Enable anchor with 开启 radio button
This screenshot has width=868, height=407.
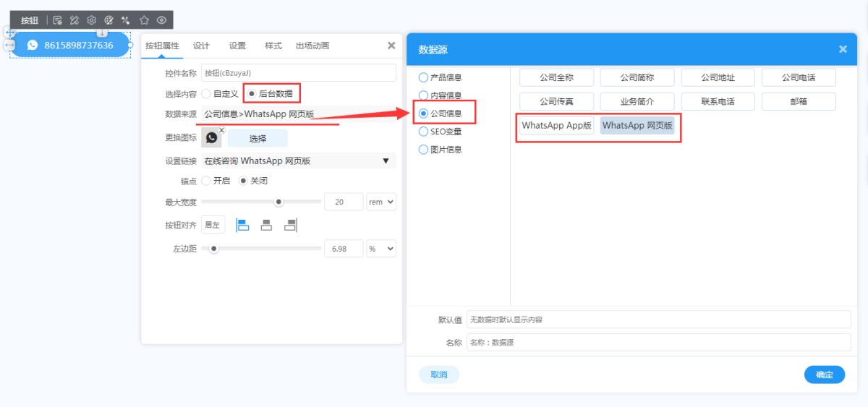pyautogui.click(x=206, y=181)
